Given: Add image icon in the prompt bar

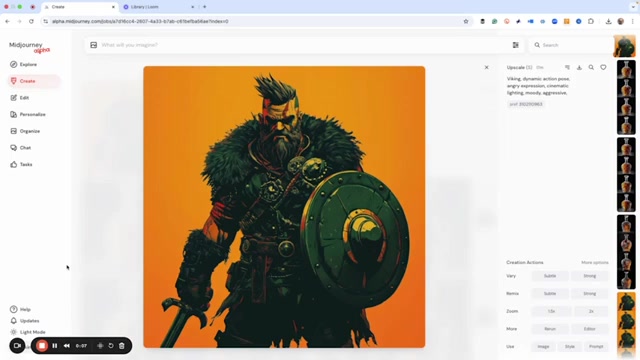Looking at the screenshot, I should coord(93,45).
